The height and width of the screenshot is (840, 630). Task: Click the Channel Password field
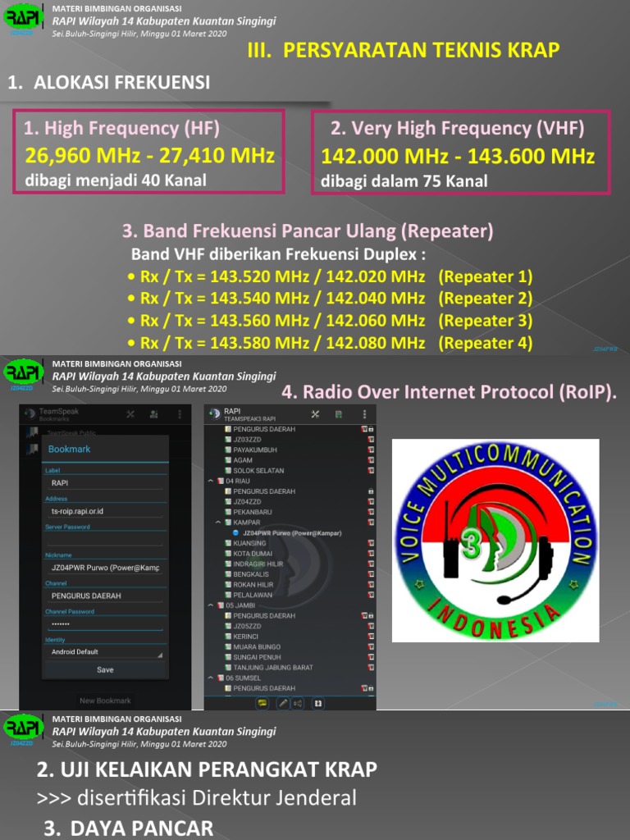point(105,624)
